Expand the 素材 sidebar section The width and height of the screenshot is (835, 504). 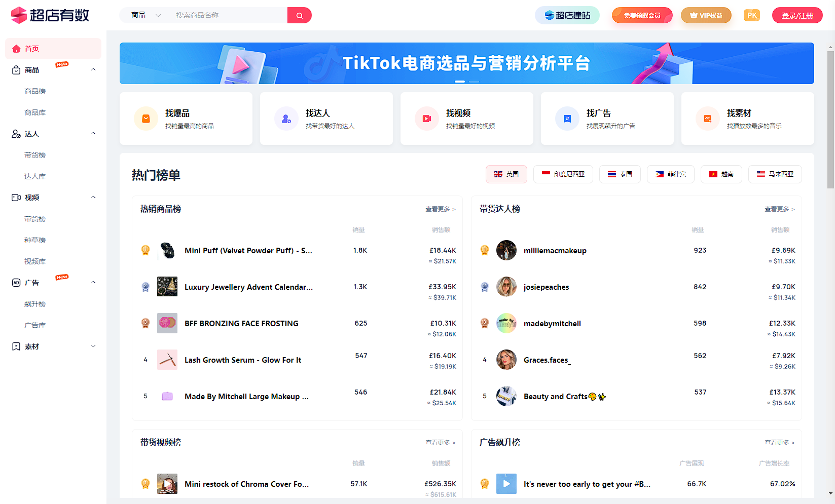pos(93,346)
